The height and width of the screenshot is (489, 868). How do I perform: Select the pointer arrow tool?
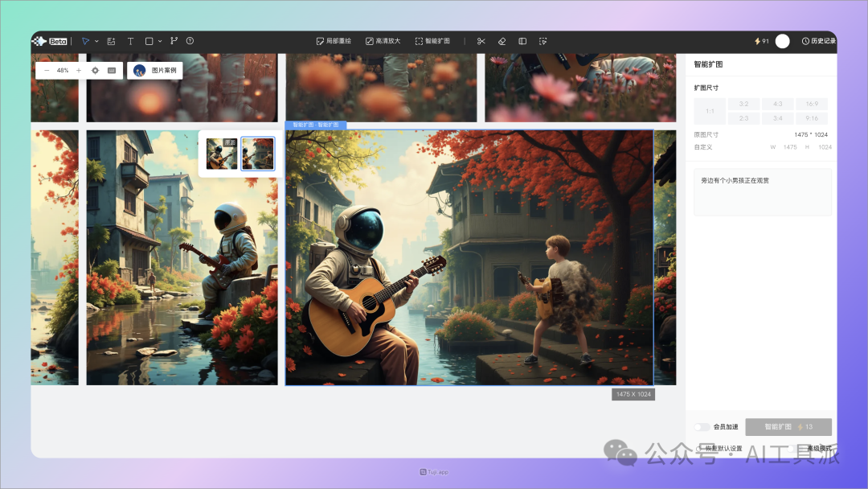click(x=85, y=41)
